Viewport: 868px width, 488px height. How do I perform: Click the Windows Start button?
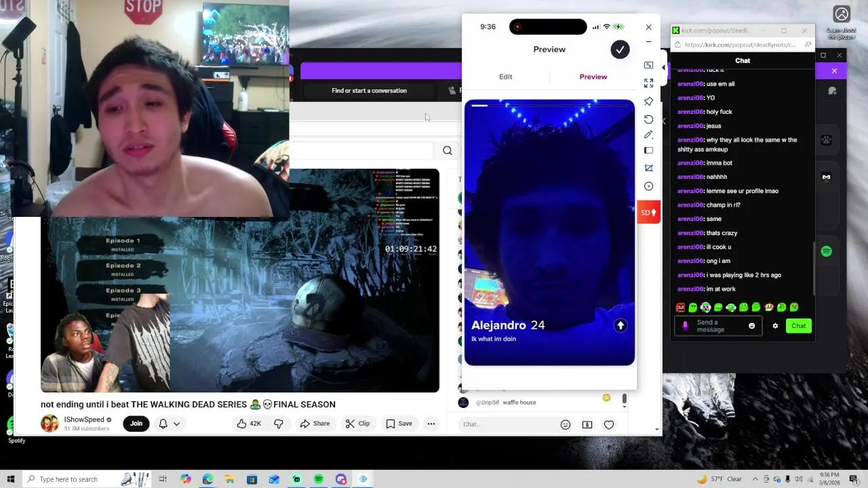[x=11, y=479]
